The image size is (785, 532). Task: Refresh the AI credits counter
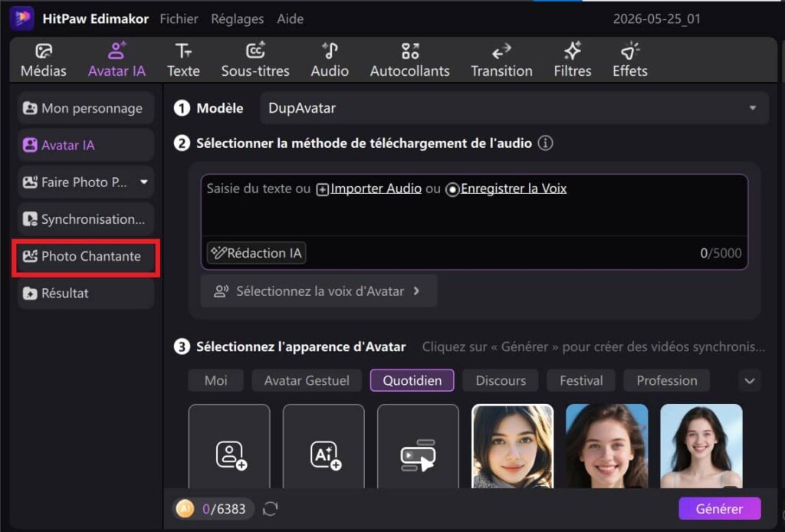click(271, 509)
